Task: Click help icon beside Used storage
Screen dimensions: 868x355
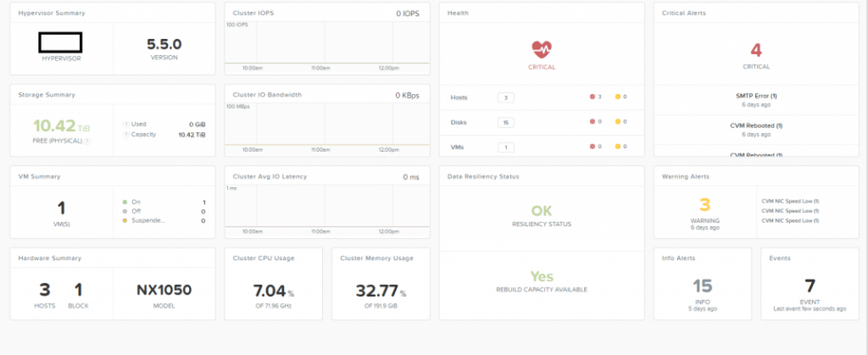Action: click(126, 124)
